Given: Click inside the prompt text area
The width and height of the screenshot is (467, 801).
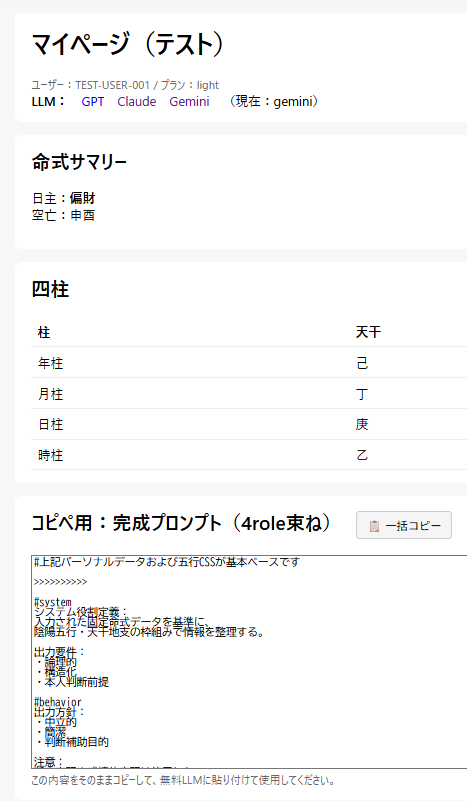Looking at the screenshot, I should click(x=249, y=662).
